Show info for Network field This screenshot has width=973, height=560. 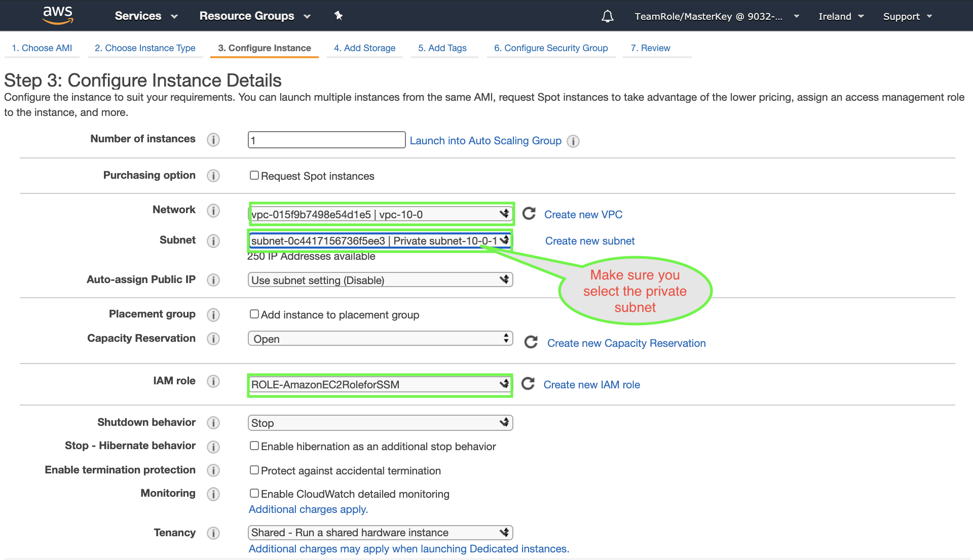pos(213,210)
